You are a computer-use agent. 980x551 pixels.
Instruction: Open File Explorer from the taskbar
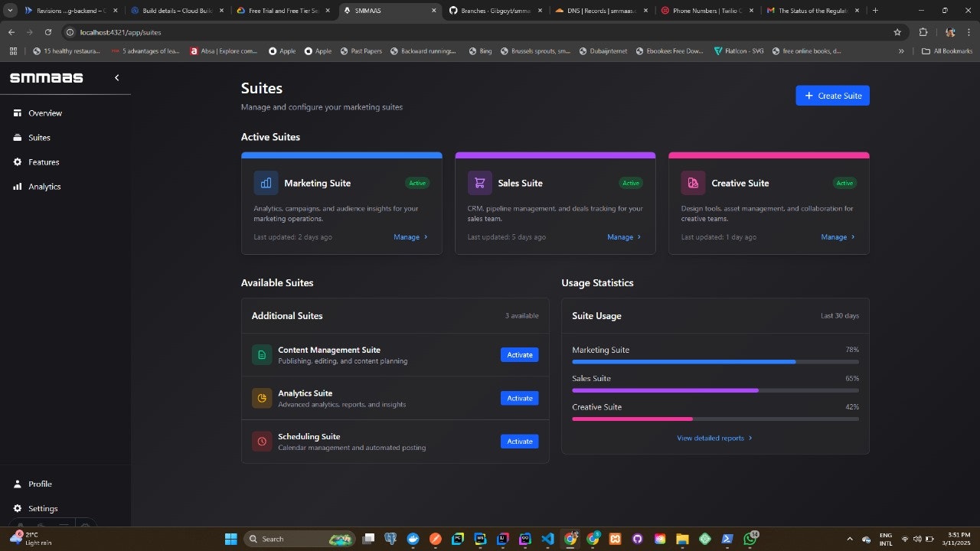(682, 539)
